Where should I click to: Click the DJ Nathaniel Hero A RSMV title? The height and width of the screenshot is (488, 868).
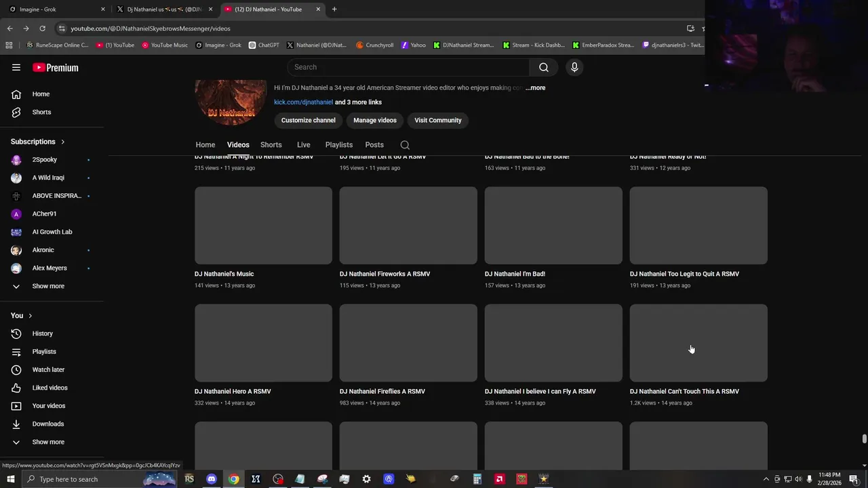233,392
